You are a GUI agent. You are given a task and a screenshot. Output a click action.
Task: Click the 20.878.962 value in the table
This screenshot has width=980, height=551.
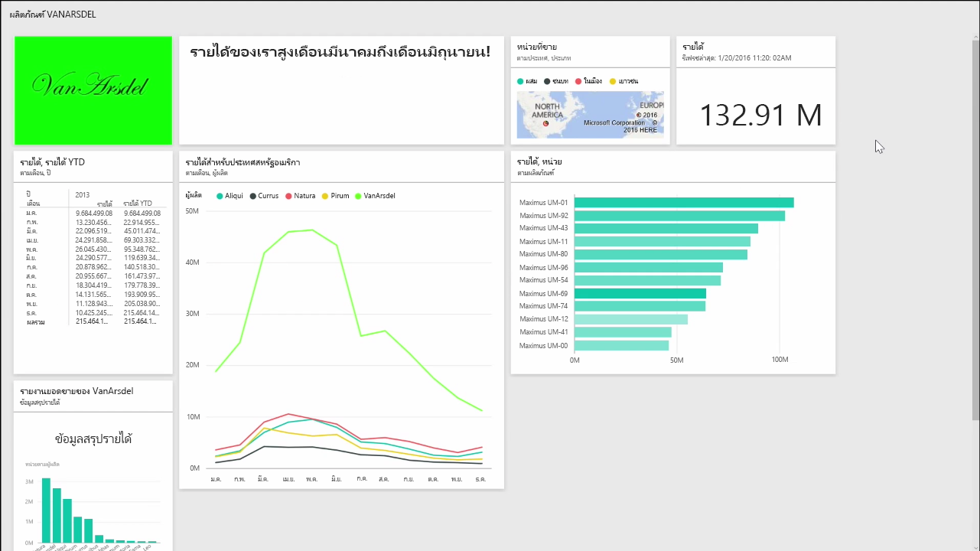(94, 267)
